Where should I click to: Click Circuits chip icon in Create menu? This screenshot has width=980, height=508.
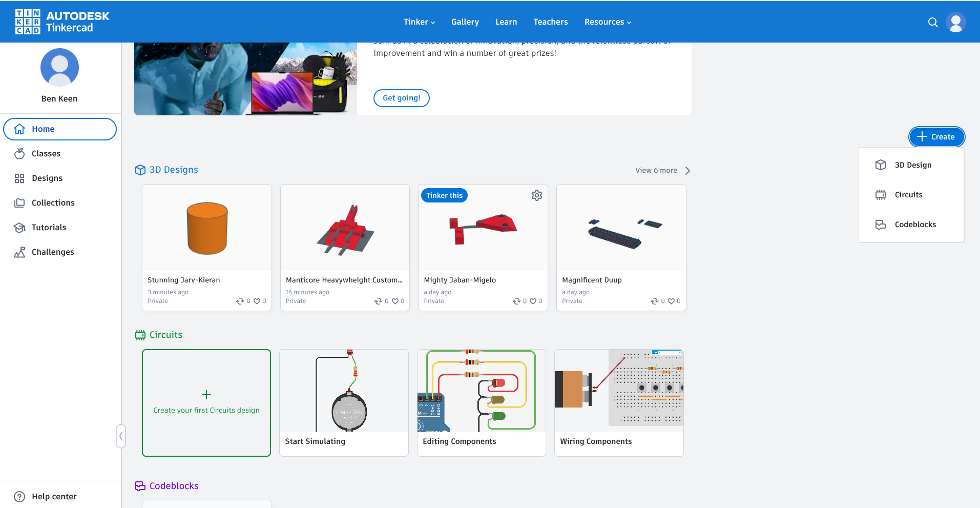[881, 195]
